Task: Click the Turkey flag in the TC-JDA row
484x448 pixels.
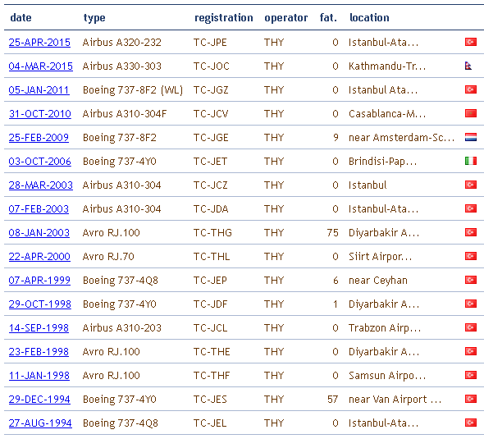Action: pyautogui.click(x=471, y=208)
